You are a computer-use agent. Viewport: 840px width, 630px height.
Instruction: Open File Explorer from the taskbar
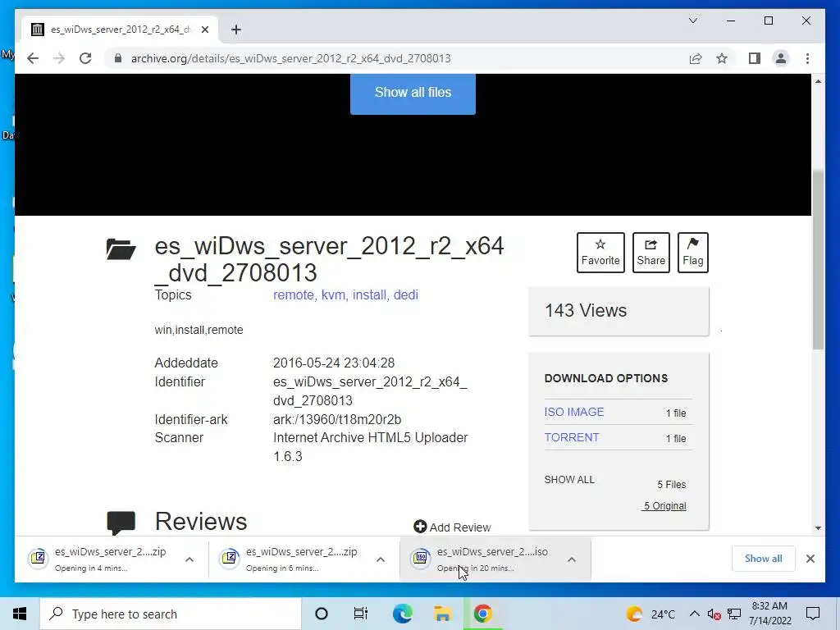tap(442, 614)
